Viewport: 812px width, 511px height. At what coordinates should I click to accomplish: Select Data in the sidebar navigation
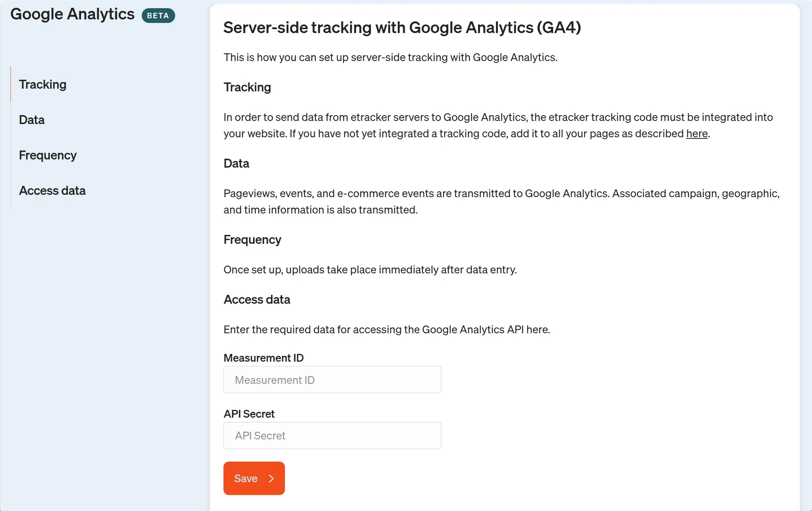[32, 120]
